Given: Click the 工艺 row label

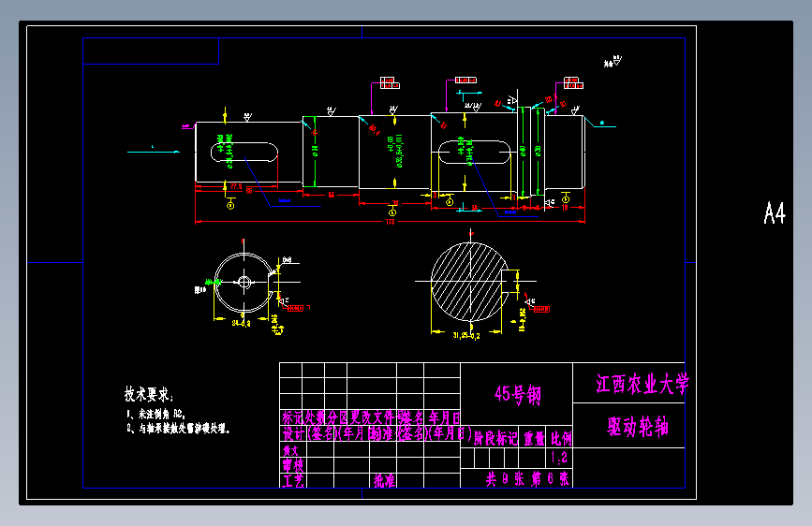Looking at the screenshot, I should 292,481.
